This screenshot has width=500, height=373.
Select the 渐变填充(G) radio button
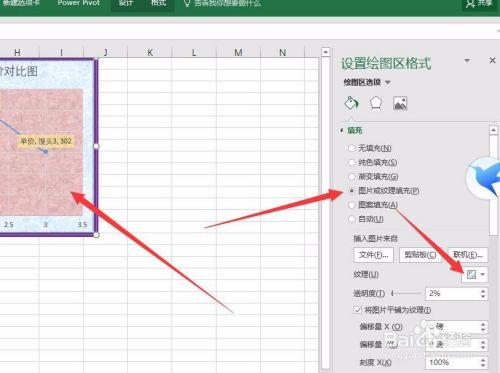(351, 176)
